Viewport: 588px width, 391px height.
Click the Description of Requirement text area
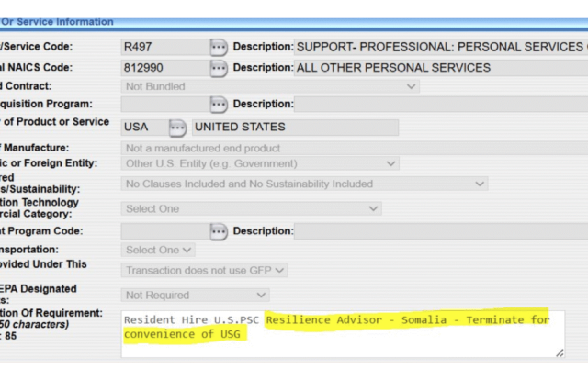[x=343, y=334]
